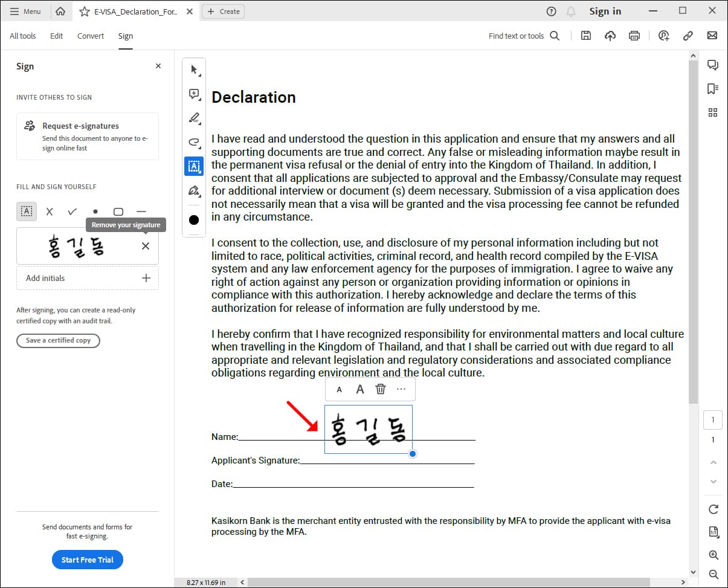The width and height of the screenshot is (728, 588).
Task: Decrease signature size with small A
Action: pyautogui.click(x=339, y=390)
